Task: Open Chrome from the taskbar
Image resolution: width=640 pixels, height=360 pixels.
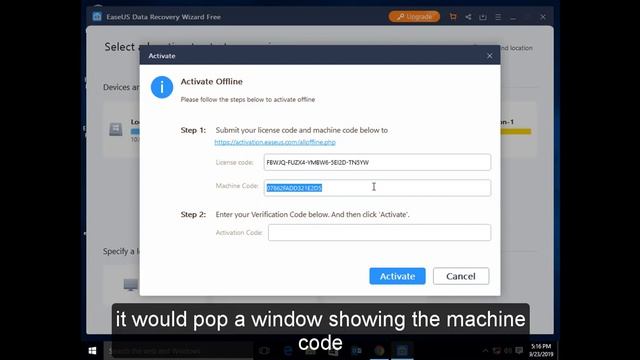Action: (x=379, y=351)
